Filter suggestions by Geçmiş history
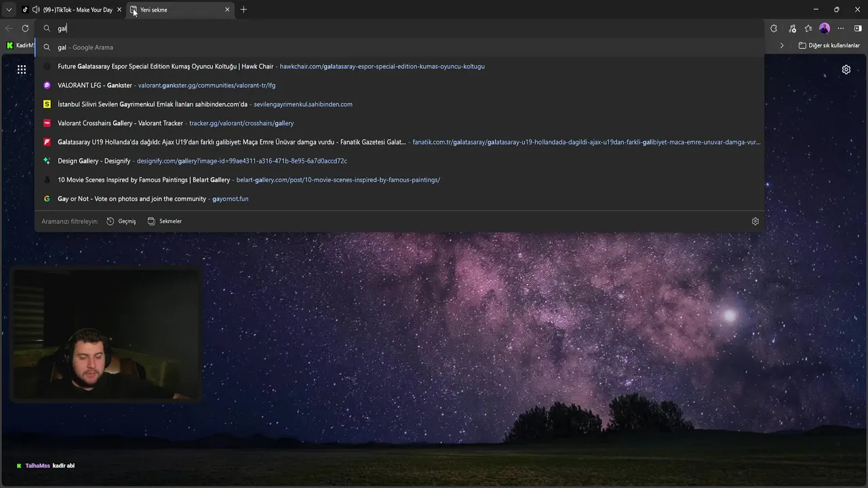This screenshot has width=868, height=488. click(x=121, y=222)
